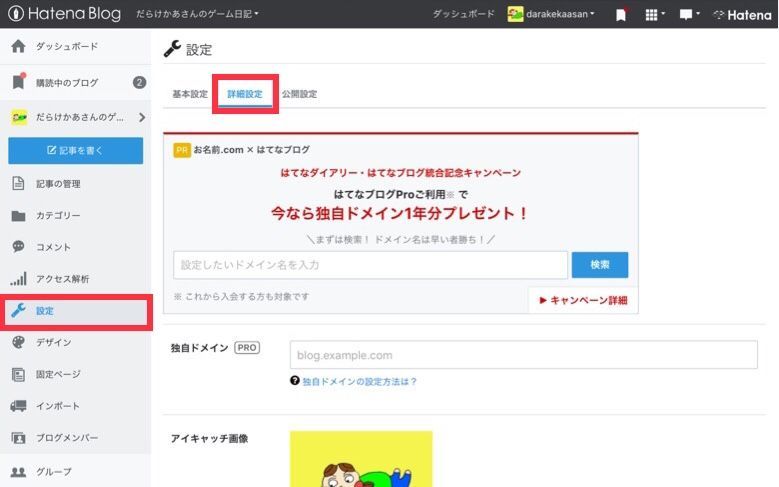779x487 pixels.
Task: Open the darakekaasan account dropdown
Action: pos(560,14)
